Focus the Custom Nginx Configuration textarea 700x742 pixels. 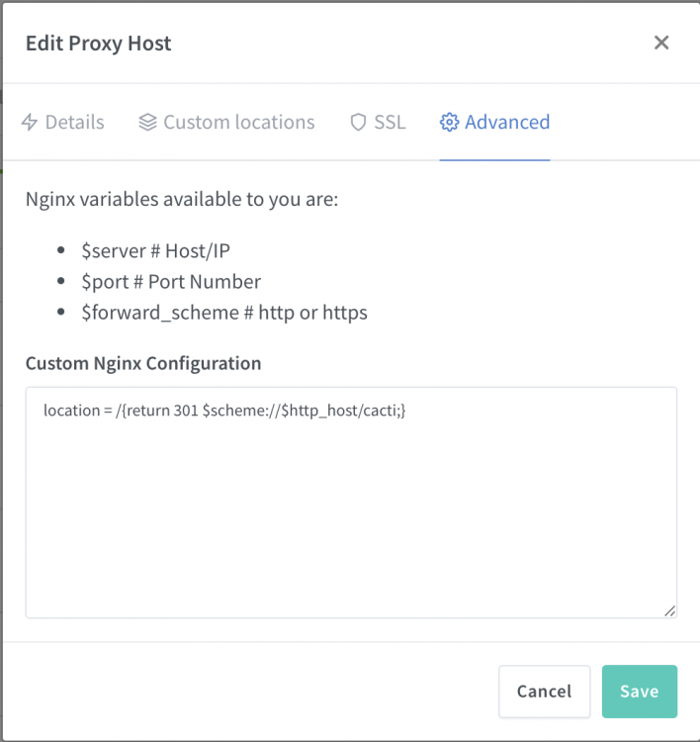(351, 503)
